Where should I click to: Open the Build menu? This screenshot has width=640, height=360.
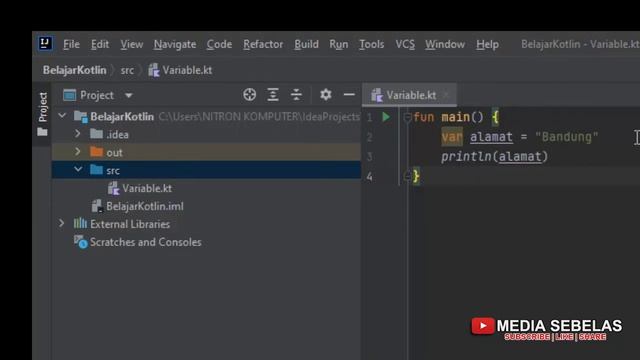coord(306,44)
